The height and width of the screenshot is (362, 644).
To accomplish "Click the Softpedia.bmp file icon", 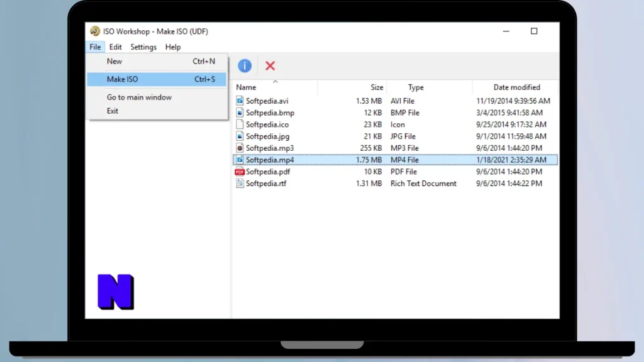I will click(x=240, y=112).
